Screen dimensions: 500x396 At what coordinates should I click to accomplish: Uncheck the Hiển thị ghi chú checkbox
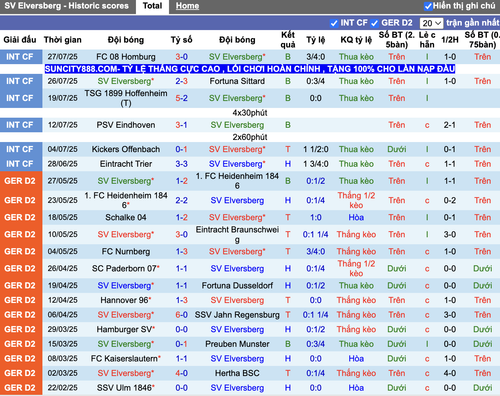[x=428, y=6]
